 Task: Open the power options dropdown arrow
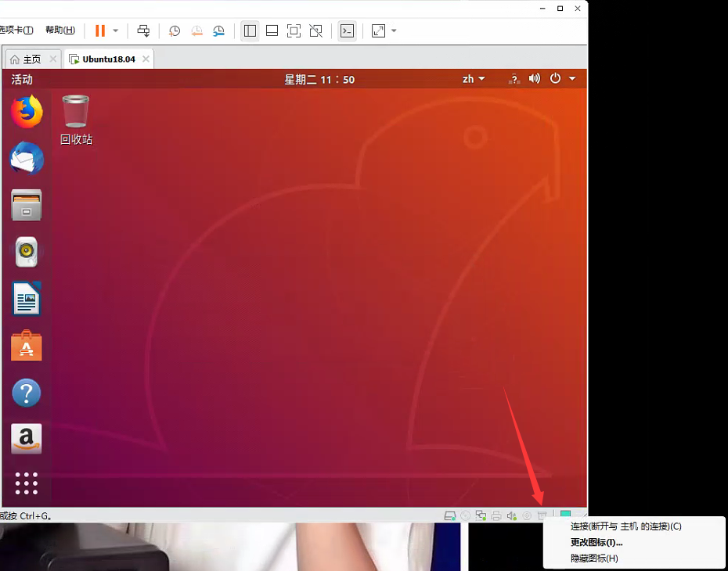pos(116,31)
